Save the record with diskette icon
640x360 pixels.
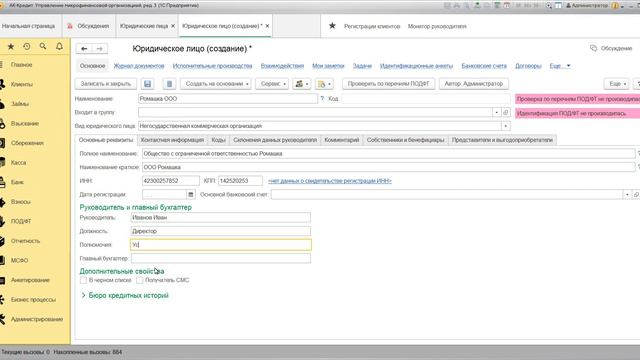point(148,84)
